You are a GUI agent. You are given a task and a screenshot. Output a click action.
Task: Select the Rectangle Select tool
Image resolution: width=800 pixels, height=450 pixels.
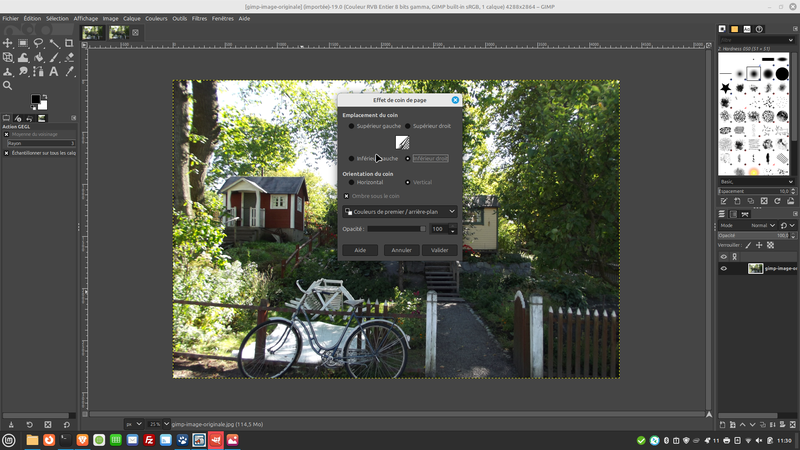[x=23, y=43]
